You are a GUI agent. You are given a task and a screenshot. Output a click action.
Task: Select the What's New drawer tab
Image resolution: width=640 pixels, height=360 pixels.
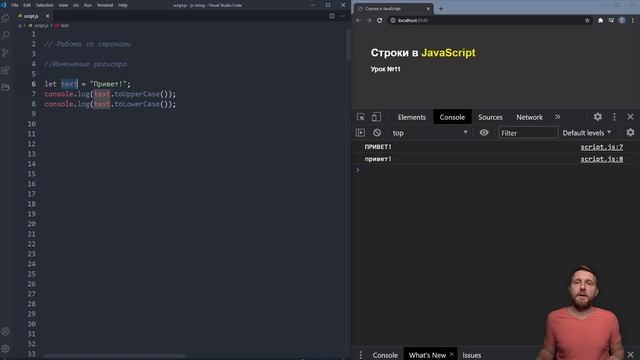(x=427, y=355)
